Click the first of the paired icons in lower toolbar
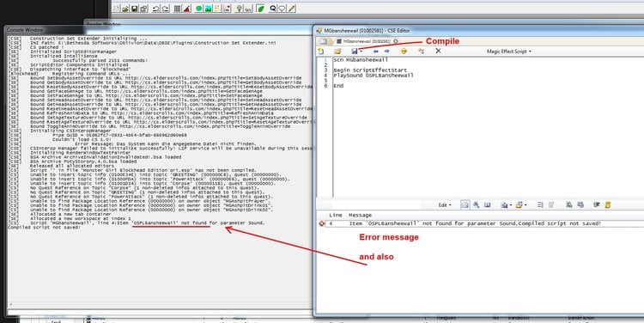The width and height of the screenshot is (644, 323). click(x=568, y=204)
